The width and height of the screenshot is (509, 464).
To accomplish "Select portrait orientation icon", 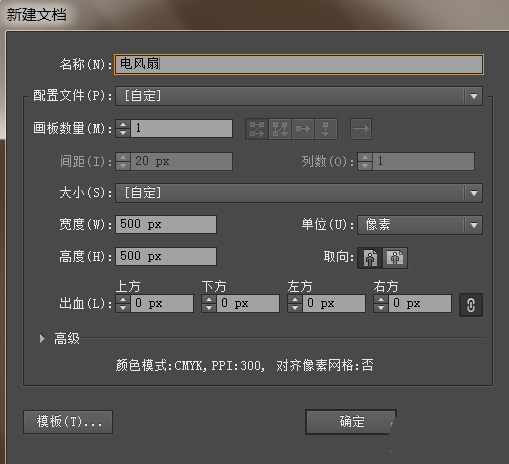I will (370, 258).
